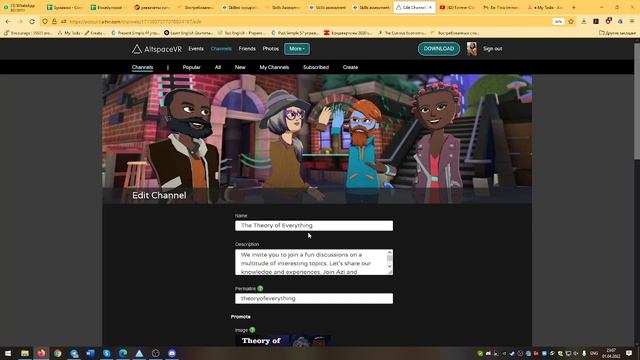
Task: Select the Popular channels tab
Action: tap(191, 67)
